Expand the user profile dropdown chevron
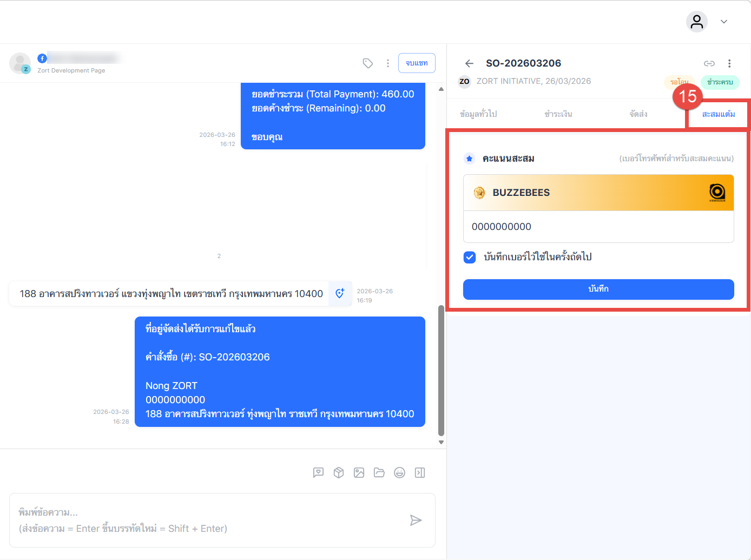This screenshot has height=560, width=751. click(x=723, y=22)
